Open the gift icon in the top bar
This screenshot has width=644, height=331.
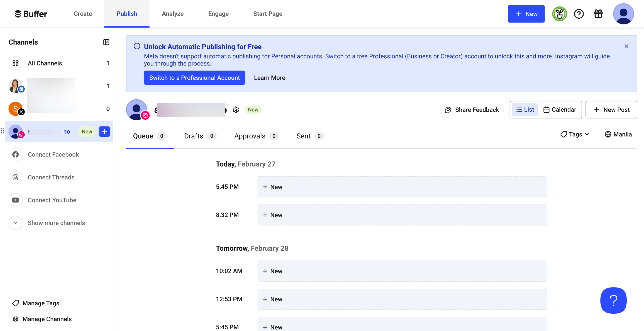[598, 14]
